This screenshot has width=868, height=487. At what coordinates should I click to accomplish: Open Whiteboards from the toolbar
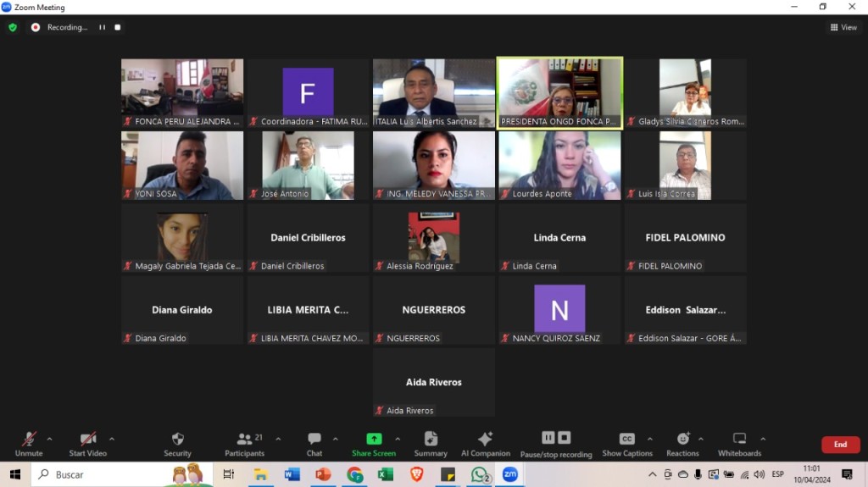click(739, 443)
